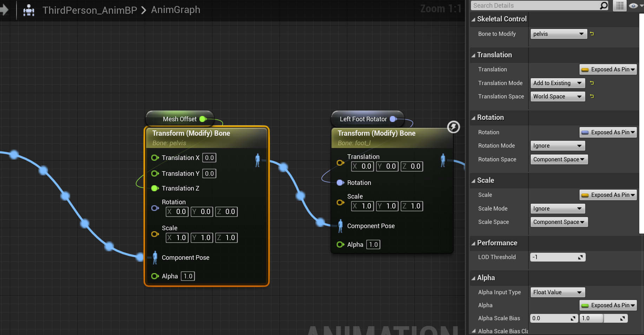Edit the Translation Y value field
644x335 pixels.
pyautogui.click(x=209, y=174)
